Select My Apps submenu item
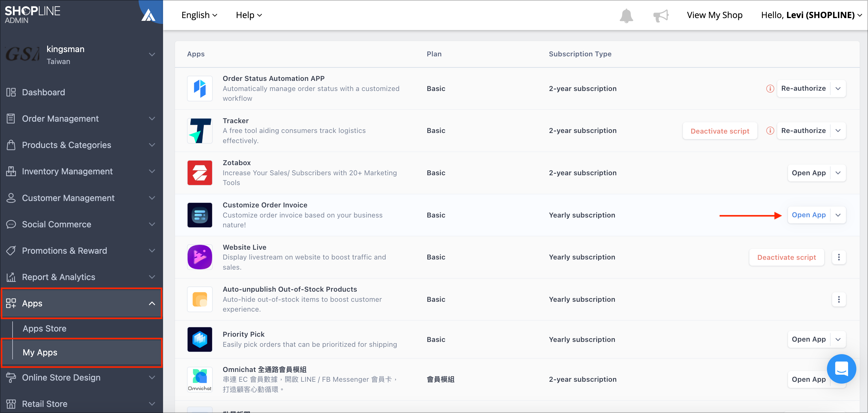This screenshot has height=413, width=868. pyautogui.click(x=82, y=352)
